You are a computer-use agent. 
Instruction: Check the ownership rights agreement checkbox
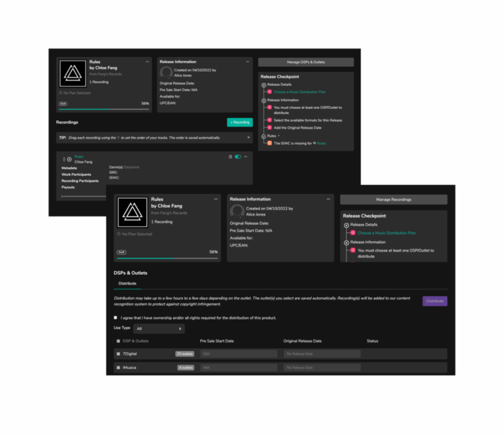coord(115,317)
